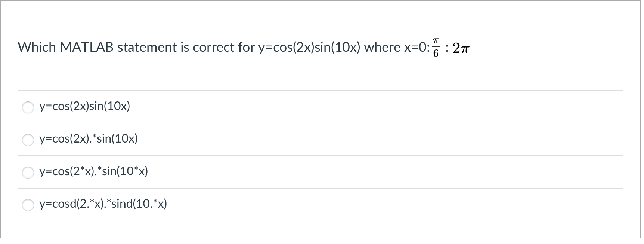Screen dimensions: 644x244
Task: Click 'sin(10*x)' in the third answer
Action: coord(125,172)
